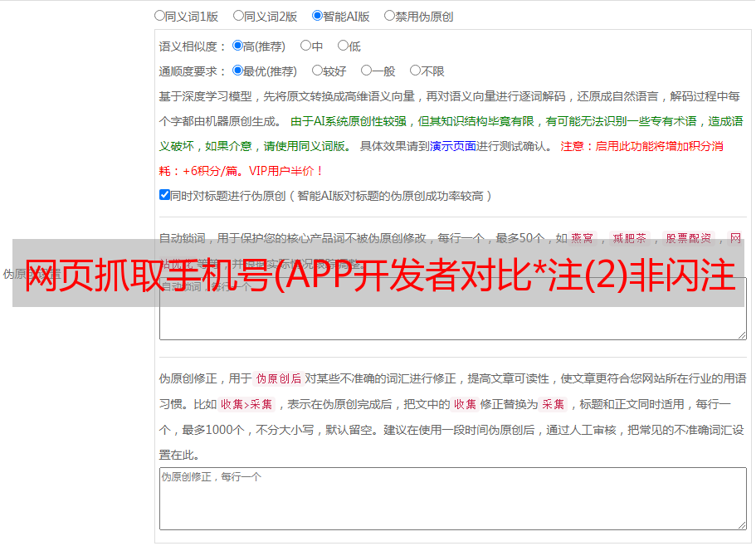Image resolution: width=756 pixels, height=546 pixels.
Task: Choose the 智能AI版 radio option
Action: [317, 16]
